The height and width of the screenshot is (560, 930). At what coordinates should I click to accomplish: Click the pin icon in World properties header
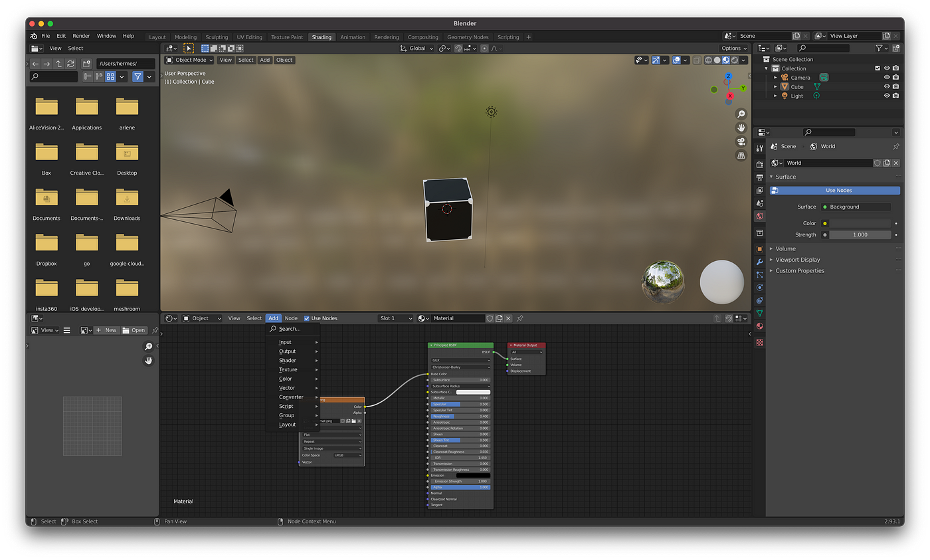895,146
